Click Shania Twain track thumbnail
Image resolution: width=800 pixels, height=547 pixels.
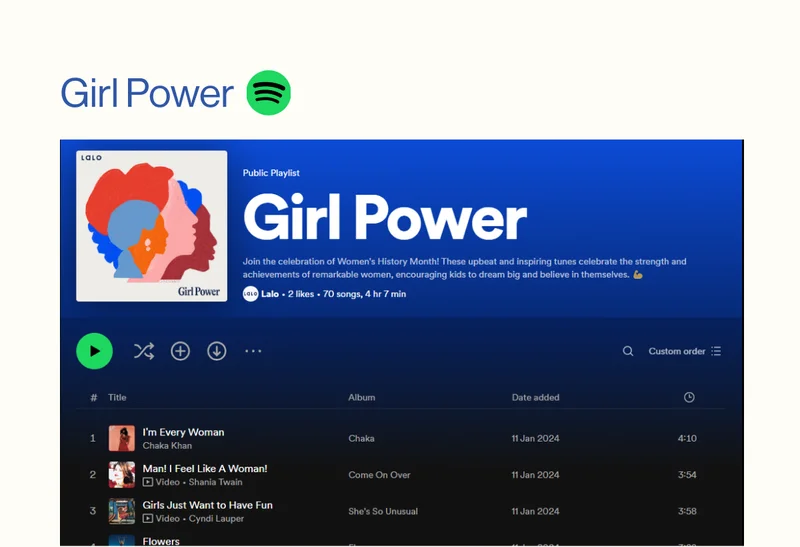click(122, 475)
